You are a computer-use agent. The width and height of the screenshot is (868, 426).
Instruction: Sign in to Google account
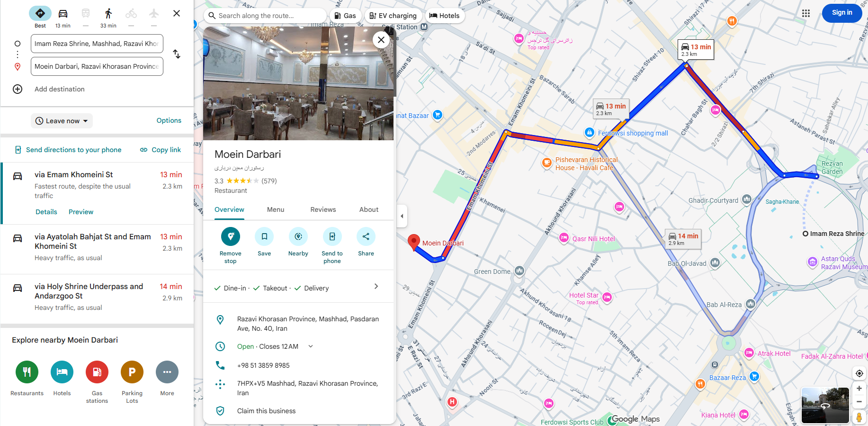842,13
